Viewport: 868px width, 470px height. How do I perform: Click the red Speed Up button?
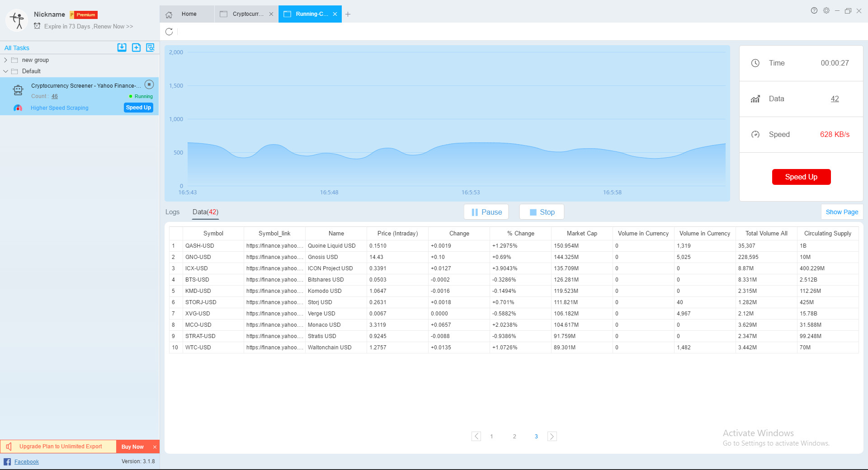pos(801,177)
